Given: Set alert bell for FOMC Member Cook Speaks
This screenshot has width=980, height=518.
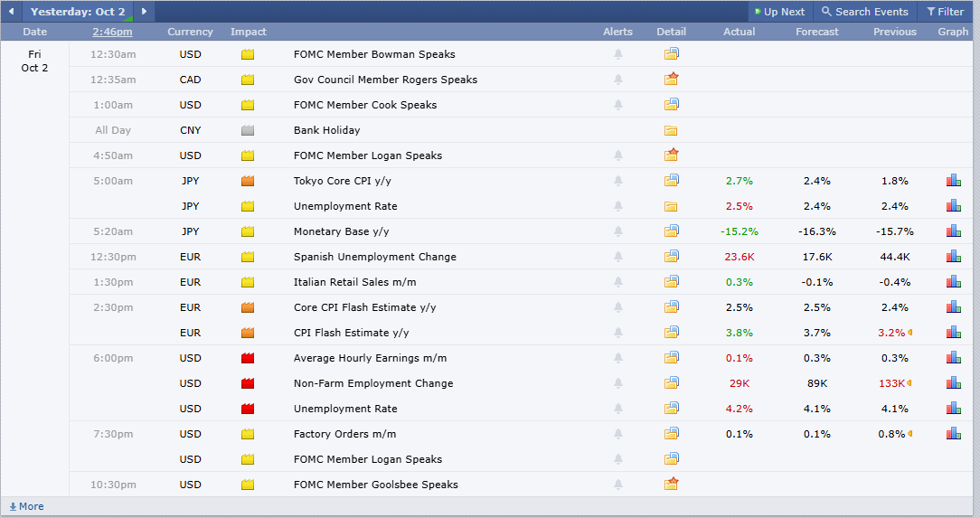Looking at the screenshot, I should tap(618, 105).
